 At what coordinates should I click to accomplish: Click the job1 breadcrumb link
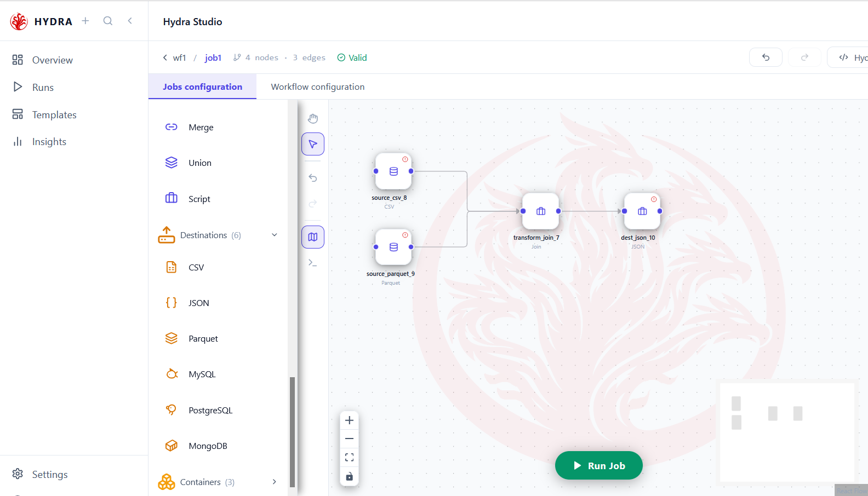[213, 57]
